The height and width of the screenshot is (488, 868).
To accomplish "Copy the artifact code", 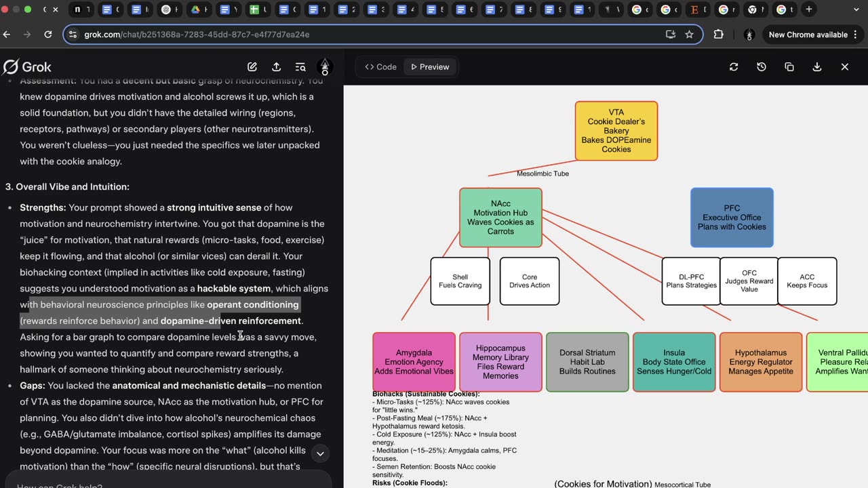I will 789,67.
